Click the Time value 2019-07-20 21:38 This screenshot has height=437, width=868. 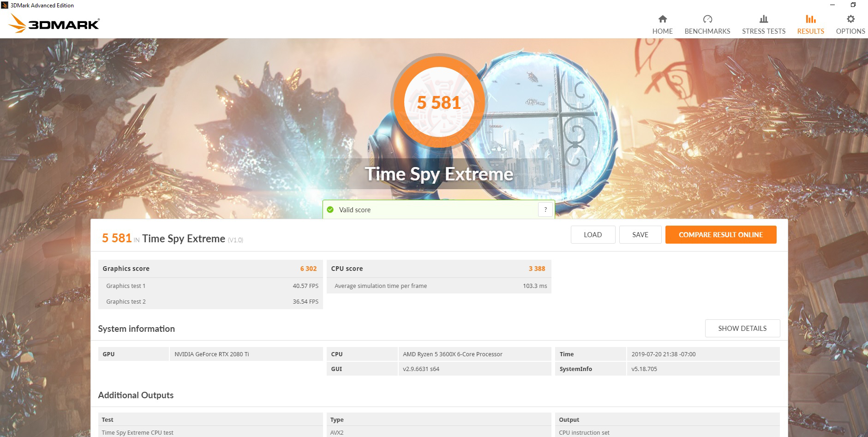click(x=663, y=354)
